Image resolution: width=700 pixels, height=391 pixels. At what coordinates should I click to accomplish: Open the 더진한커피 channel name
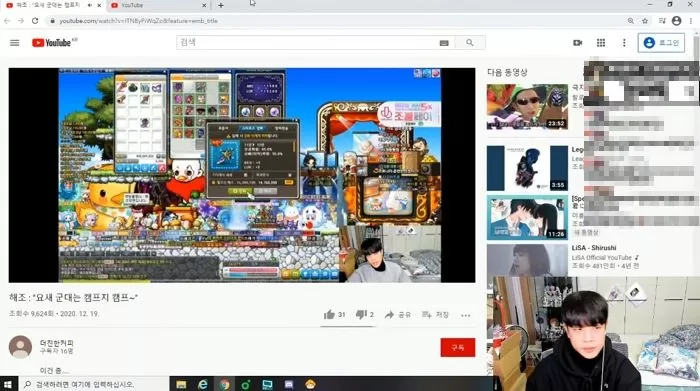[x=57, y=343]
